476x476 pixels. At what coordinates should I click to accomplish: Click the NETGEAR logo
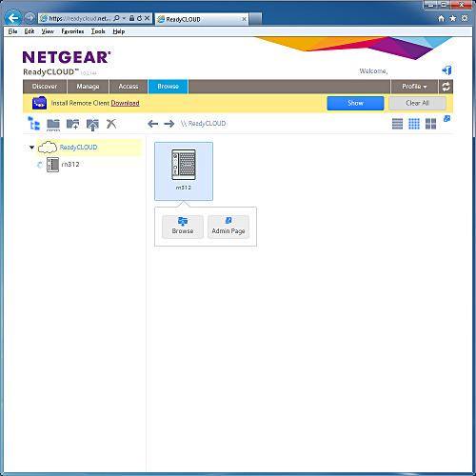coord(67,57)
